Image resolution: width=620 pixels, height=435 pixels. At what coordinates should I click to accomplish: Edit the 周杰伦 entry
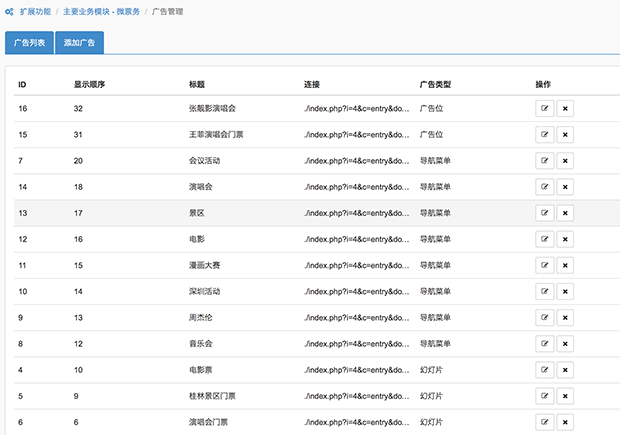[x=544, y=317]
